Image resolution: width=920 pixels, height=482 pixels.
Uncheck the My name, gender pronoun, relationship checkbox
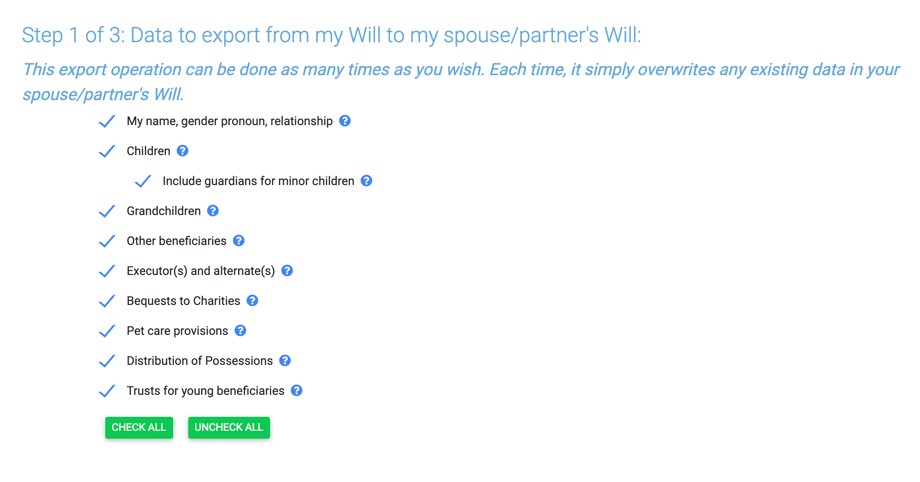[x=107, y=122]
